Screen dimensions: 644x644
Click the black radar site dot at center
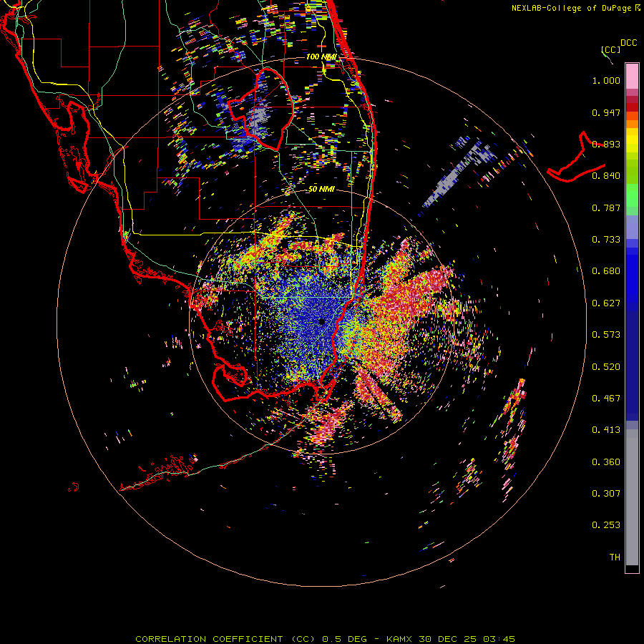(x=322, y=322)
